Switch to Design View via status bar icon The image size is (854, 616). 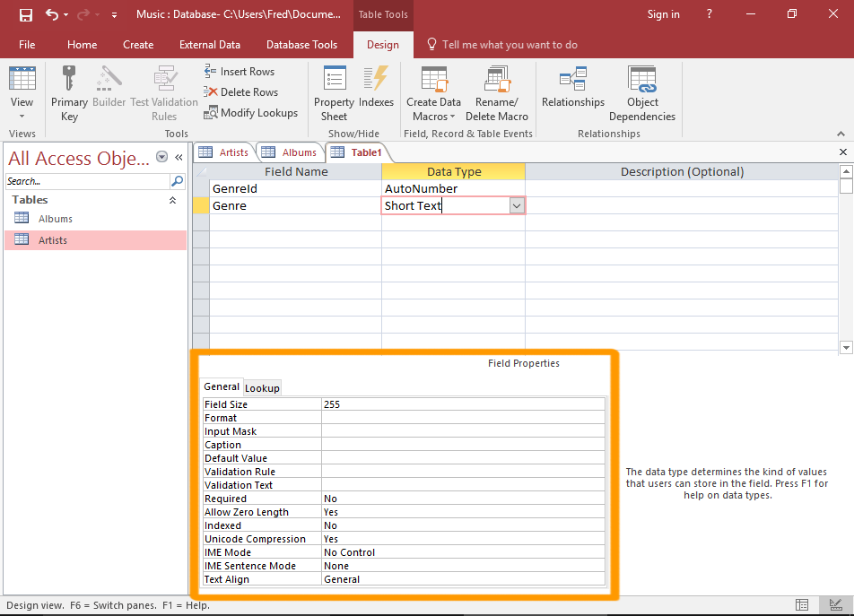[836, 605]
